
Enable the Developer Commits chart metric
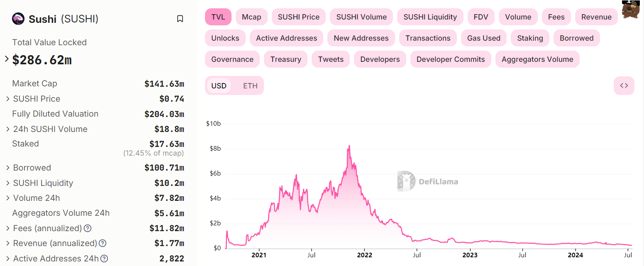[x=451, y=59]
